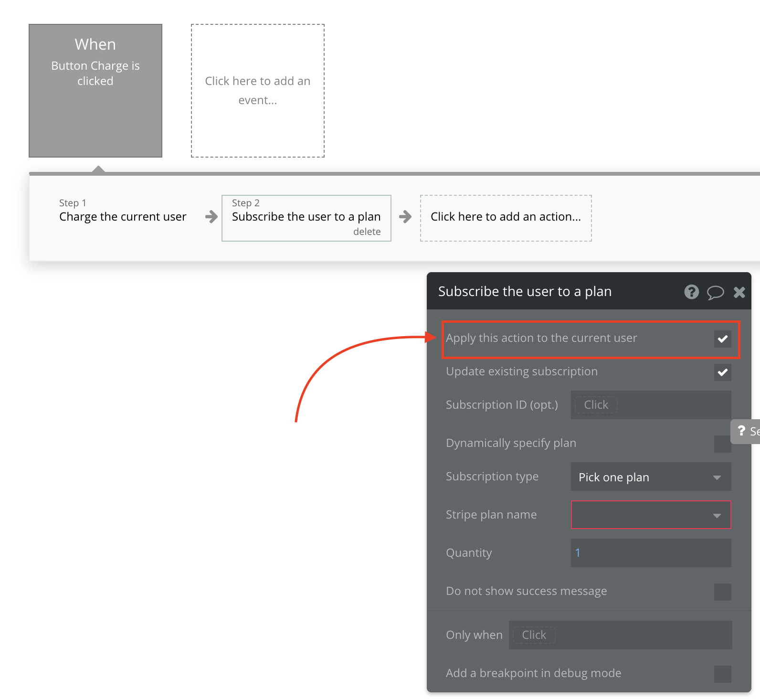Click the arrow after Step 2
Viewport: 760px width, 700px height.
[405, 217]
